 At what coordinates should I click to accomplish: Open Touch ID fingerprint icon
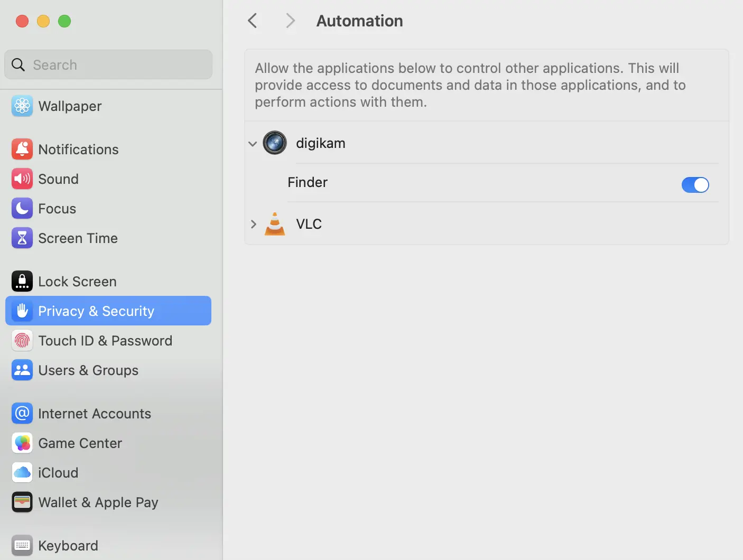22,341
